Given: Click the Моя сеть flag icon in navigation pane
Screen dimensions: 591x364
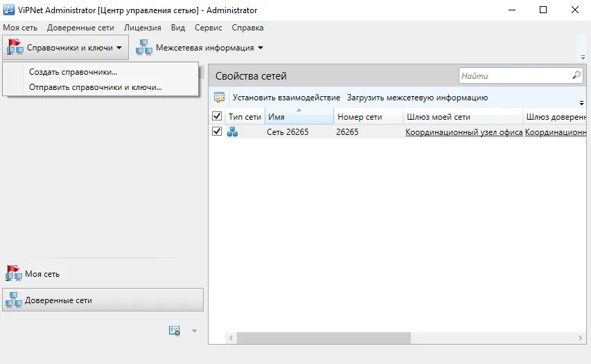Looking at the screenshot, I should [14, 273].
